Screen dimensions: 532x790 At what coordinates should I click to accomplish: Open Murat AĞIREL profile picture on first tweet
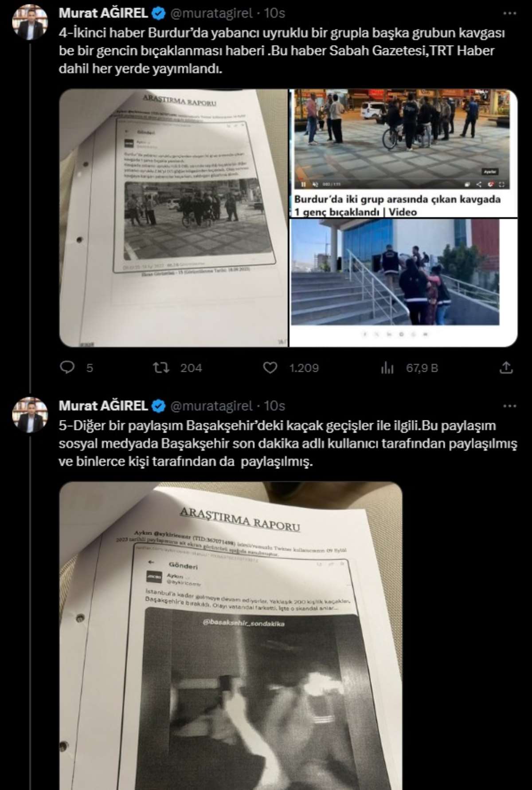coord(30,23)
